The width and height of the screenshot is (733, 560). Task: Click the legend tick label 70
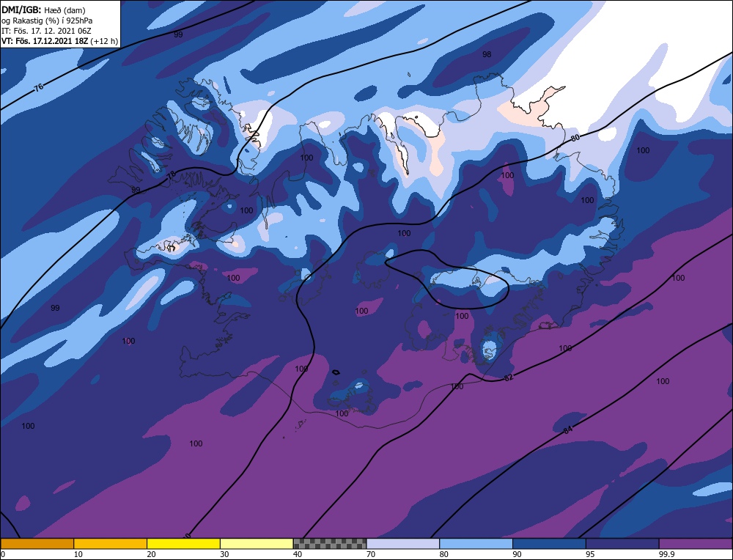371,554
